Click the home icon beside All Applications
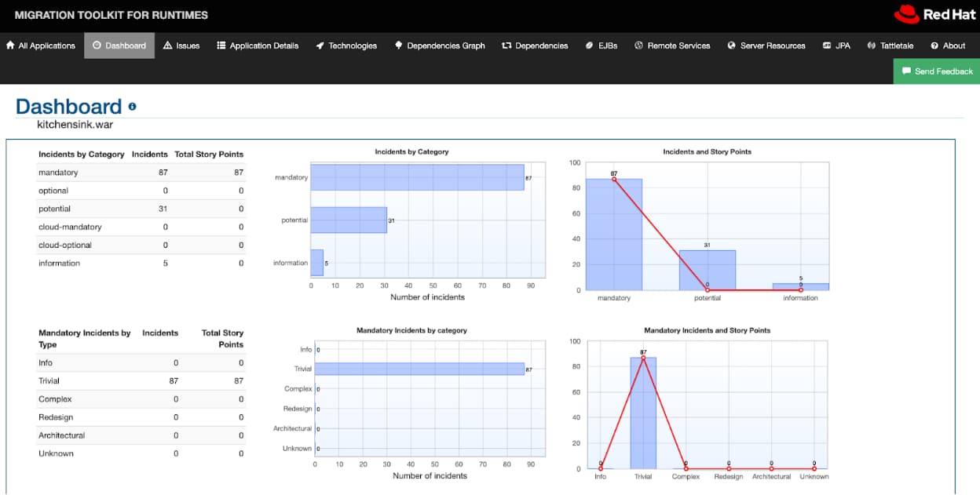 [10, 45]
